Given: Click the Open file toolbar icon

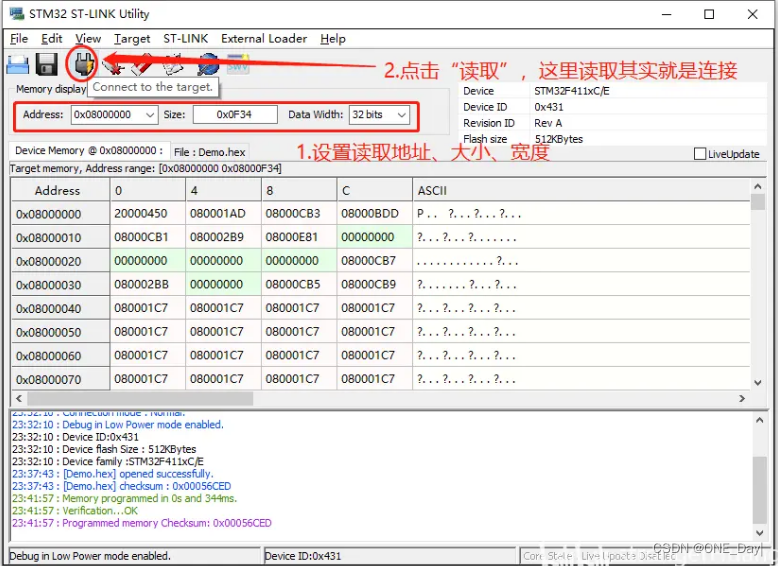Looking at the screenshot, I should 17,65.
